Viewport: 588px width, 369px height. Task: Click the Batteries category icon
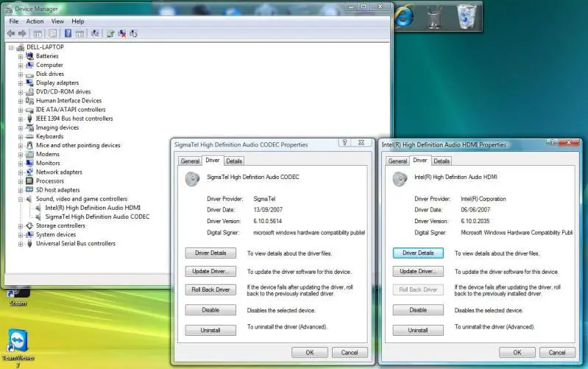click(x=29, y=56)
